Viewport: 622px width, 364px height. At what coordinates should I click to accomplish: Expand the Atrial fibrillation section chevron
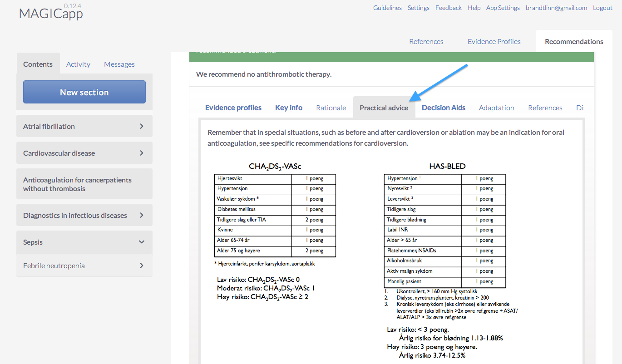142,126
